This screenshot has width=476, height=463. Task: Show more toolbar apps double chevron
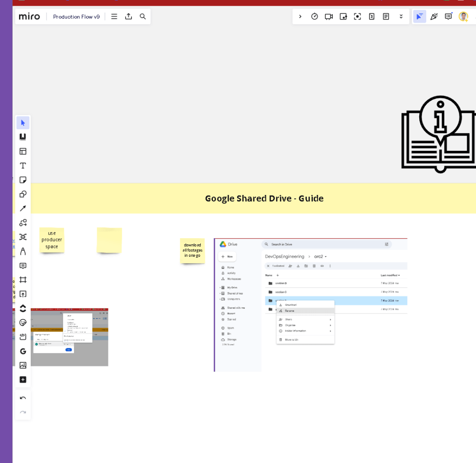[401, 17]
